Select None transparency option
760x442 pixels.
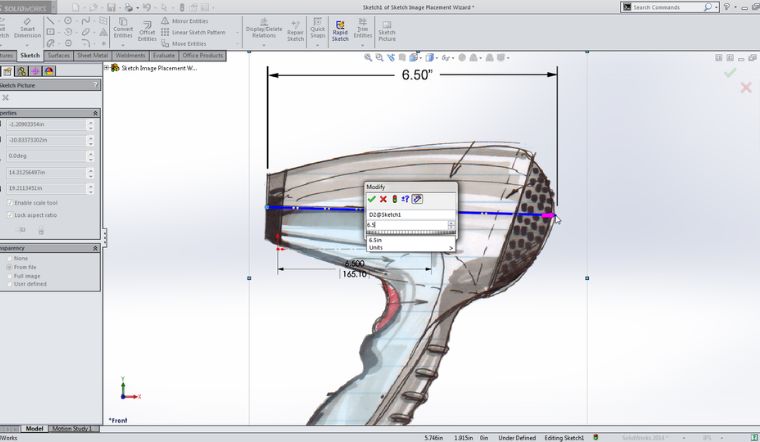9,258
